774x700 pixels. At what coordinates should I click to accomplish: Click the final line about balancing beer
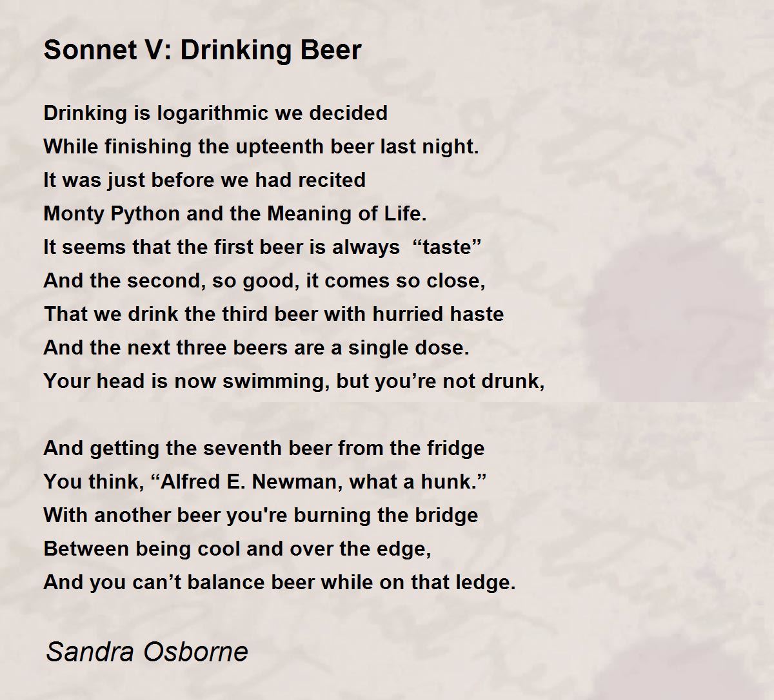click(x=279, y=582)
